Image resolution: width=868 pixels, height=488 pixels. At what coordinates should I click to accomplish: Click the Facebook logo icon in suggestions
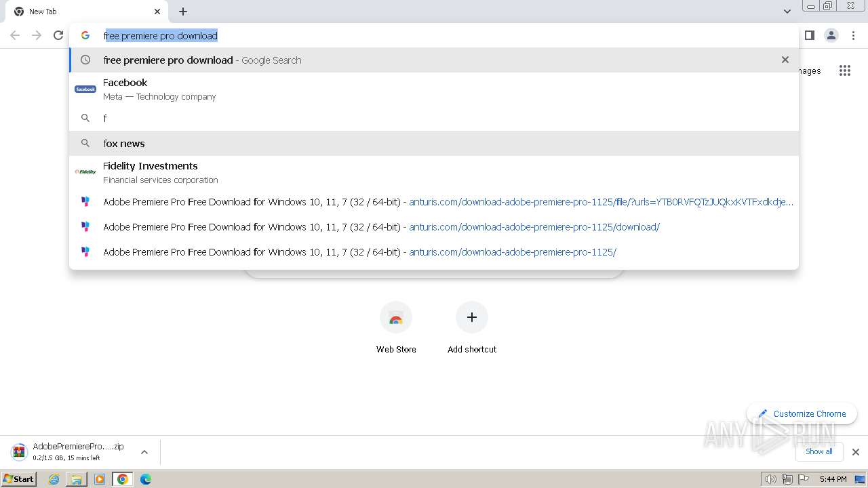point(85,89)
